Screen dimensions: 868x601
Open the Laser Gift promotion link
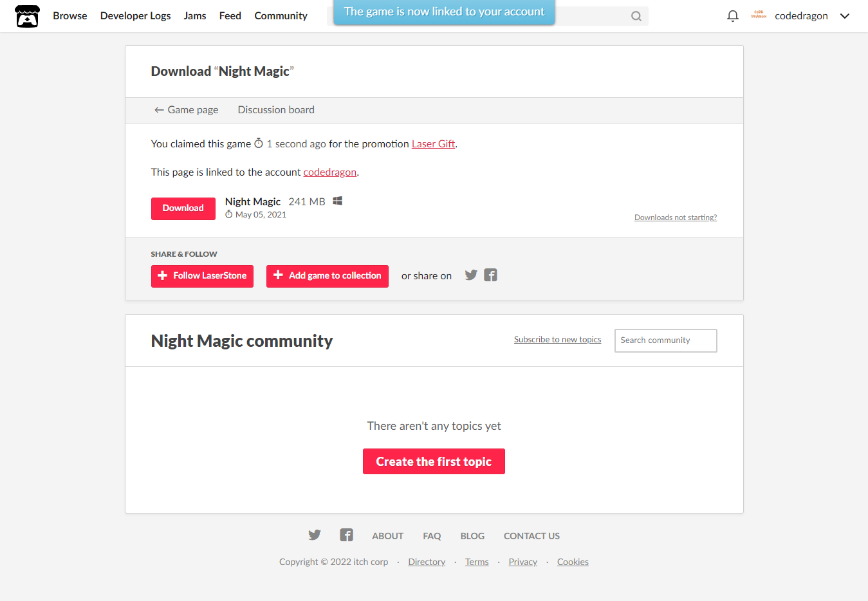point(433,144)
